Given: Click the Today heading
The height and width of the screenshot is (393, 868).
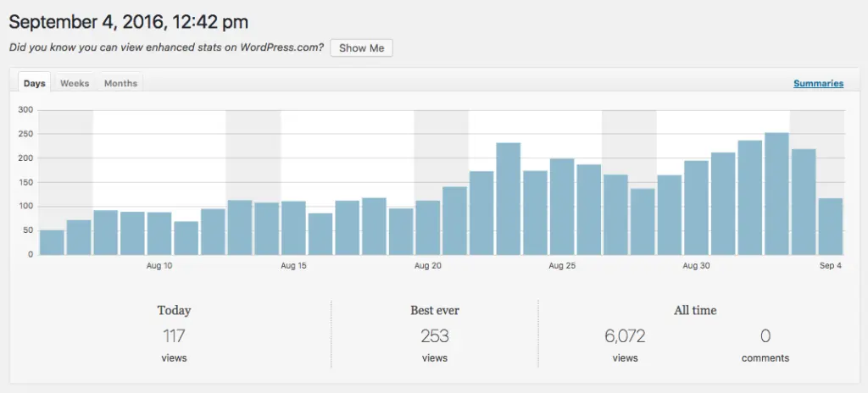Looking at the screenshot, I should tap(174, 311).
